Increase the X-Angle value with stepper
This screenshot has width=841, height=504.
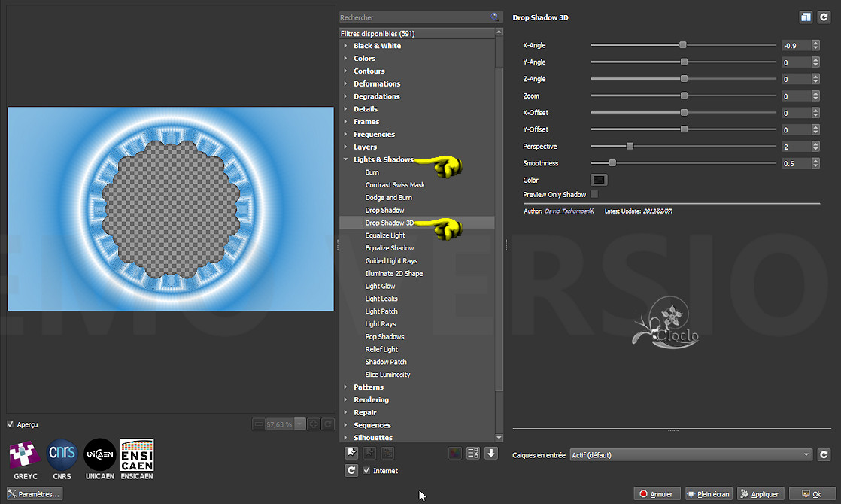815,43
